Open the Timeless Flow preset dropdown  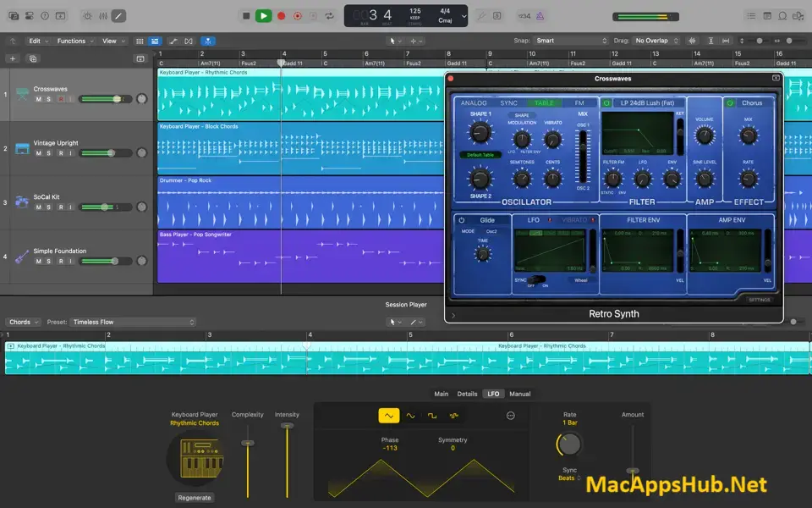[133, 322]
